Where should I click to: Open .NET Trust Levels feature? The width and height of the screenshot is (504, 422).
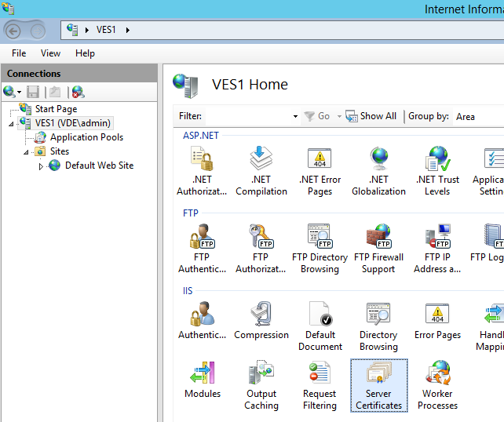click(437, 170)
